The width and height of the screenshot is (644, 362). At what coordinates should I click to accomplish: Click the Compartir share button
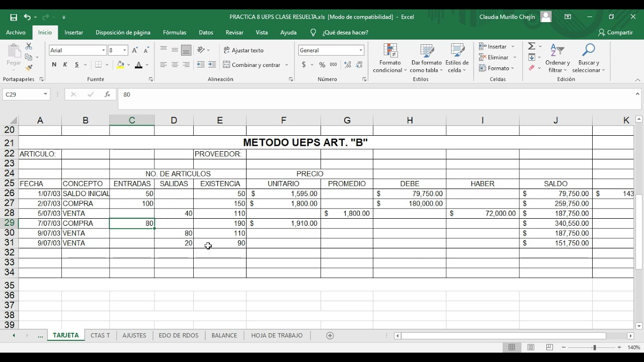click(615, 32)
